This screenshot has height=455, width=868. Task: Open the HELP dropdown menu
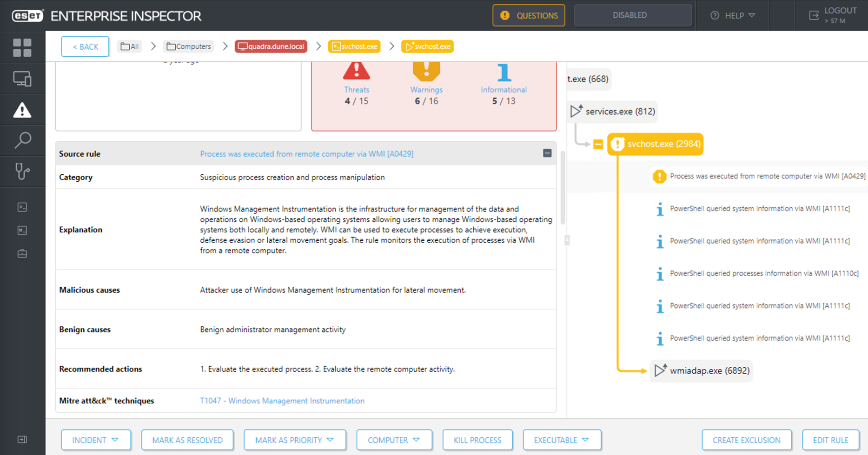click(733, 15)
